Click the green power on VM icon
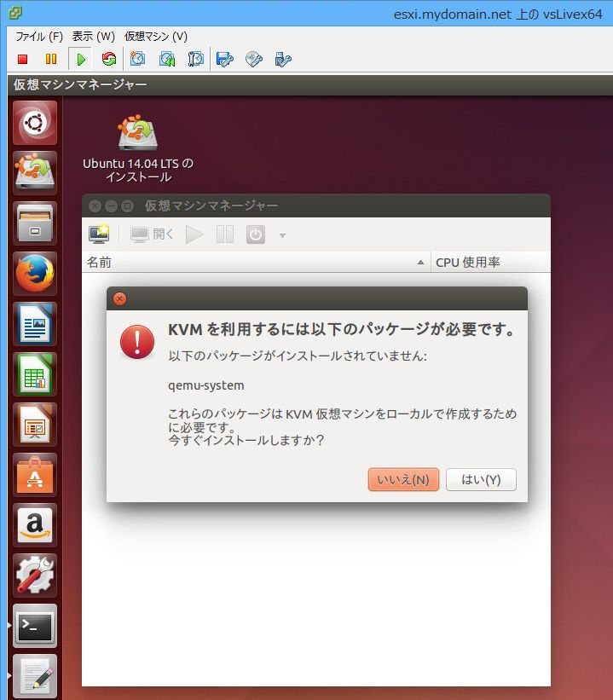This screenshot has height=700, width=613. point(81,60)
